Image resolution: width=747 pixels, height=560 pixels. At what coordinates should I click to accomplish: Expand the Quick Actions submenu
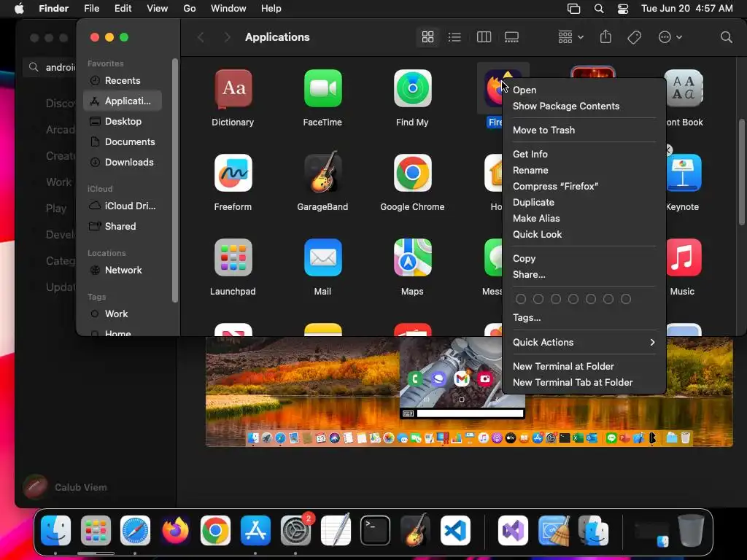click(x=584, y=343)
